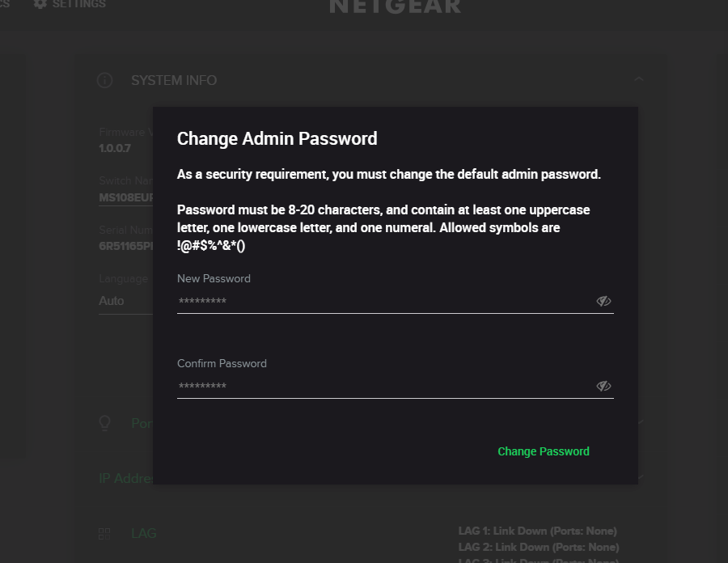This screenshot has height=563, width=728.
Task: Click the Settings gear icon
Action: [x=40, y=4]
